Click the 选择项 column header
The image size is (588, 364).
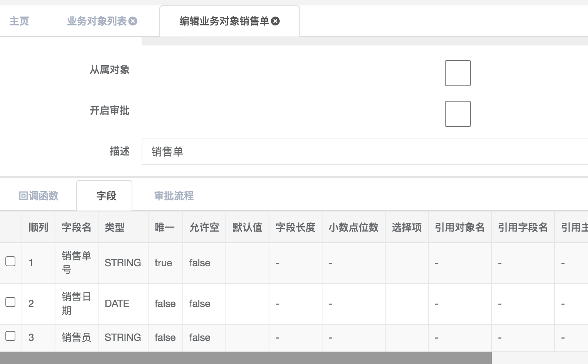coord(407,227)
